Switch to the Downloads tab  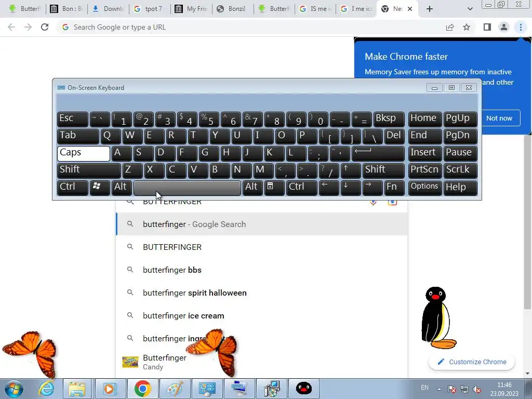click(x=108, y=9)
